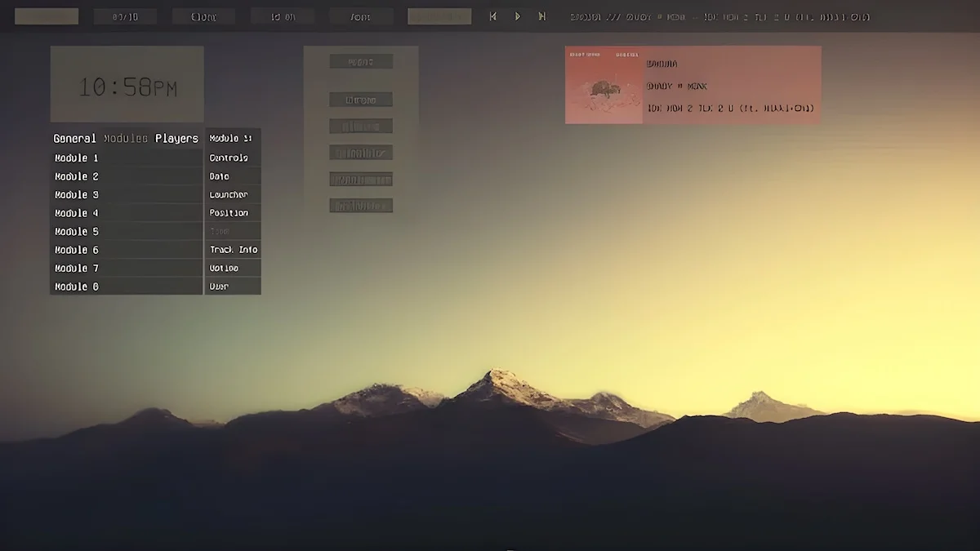
Task: Open the album cover in now-playing widget
Action: (x=604, y=85)
